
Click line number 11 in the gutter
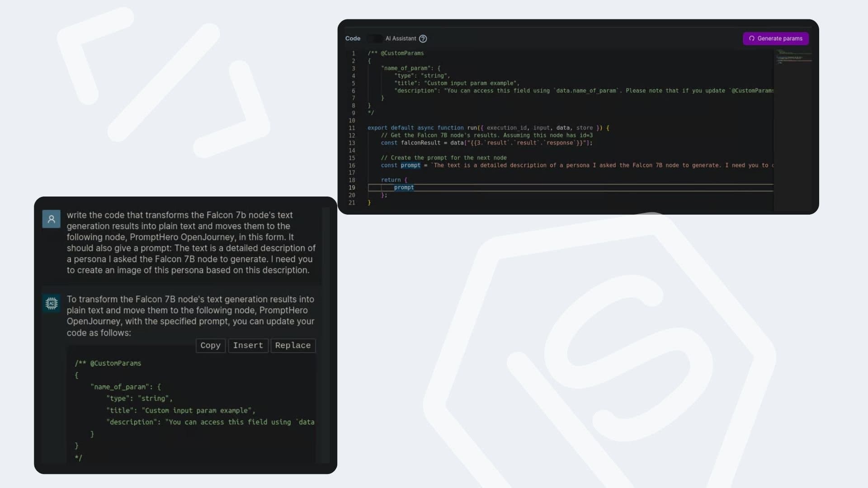tap(352, 128)
